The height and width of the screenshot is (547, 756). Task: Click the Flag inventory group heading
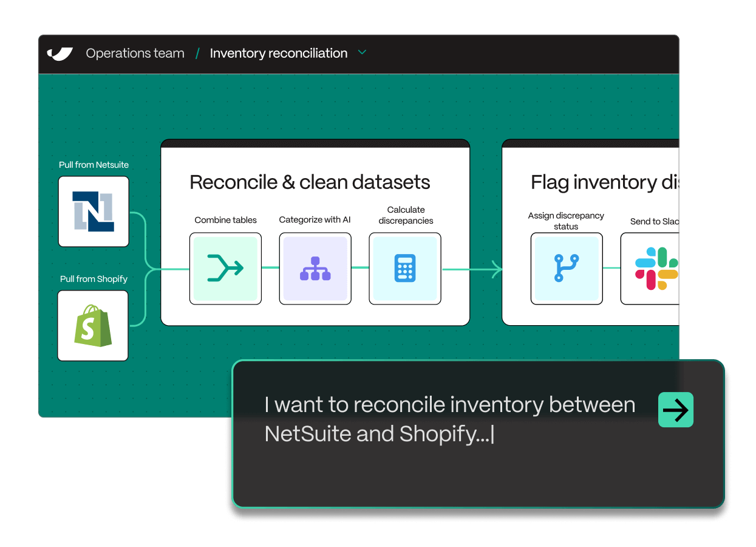pos(605,182)
